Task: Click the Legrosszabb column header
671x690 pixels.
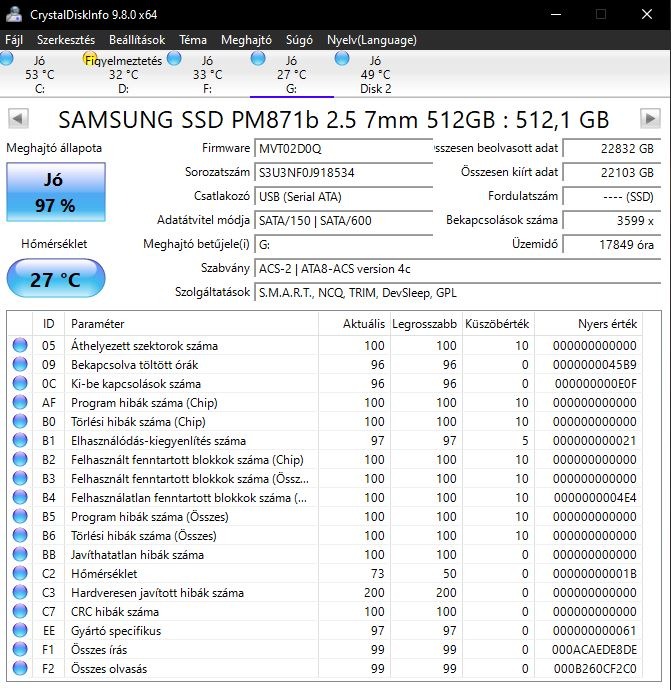Action: (x=426, y=324)
